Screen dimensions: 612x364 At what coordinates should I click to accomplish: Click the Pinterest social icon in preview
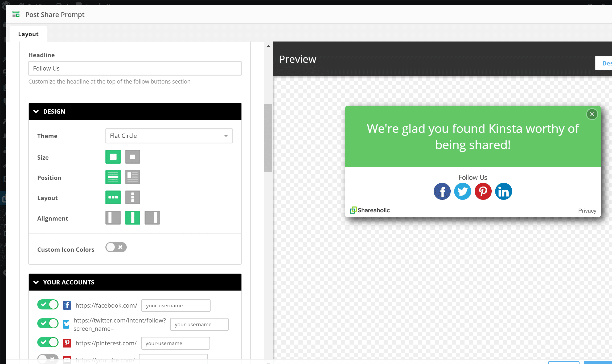(483, 191)
